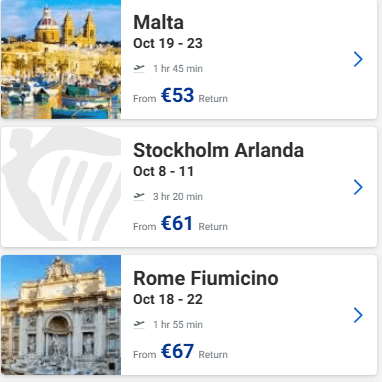Select the Rome Fiumicino destination title
The image size is (382, 382).
click(x=206, y=278)
